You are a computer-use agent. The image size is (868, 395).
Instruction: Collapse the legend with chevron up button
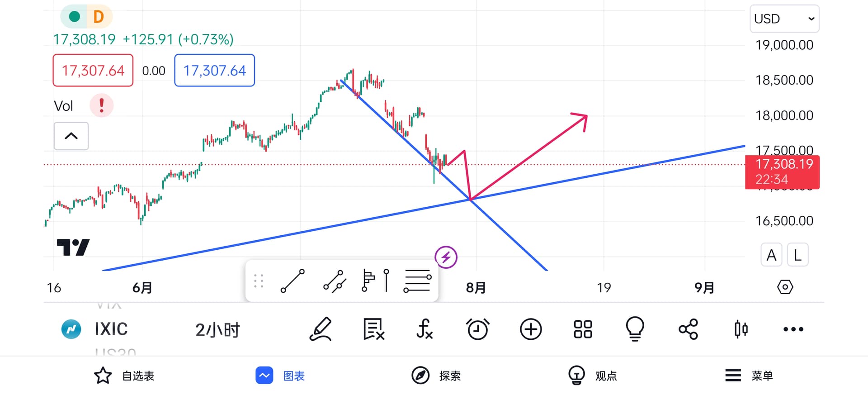point(71,136)
